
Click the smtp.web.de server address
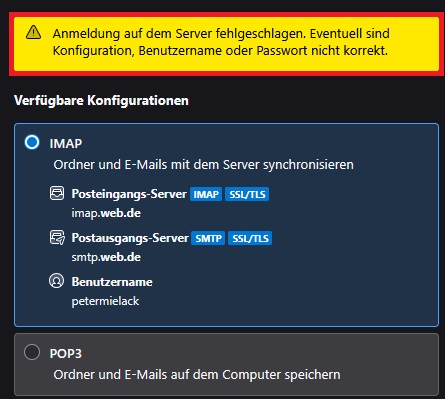[106, 257]
